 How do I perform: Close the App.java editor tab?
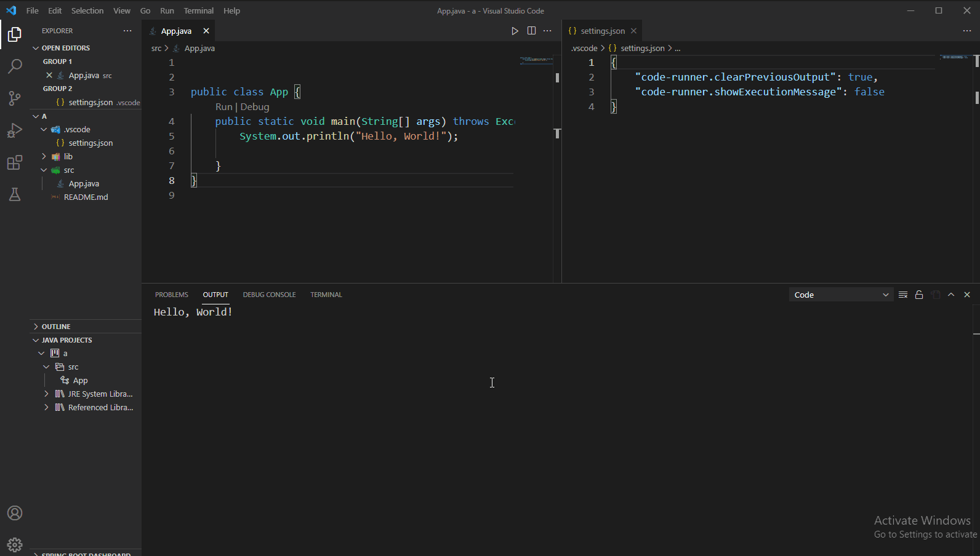tap(206, 31)
